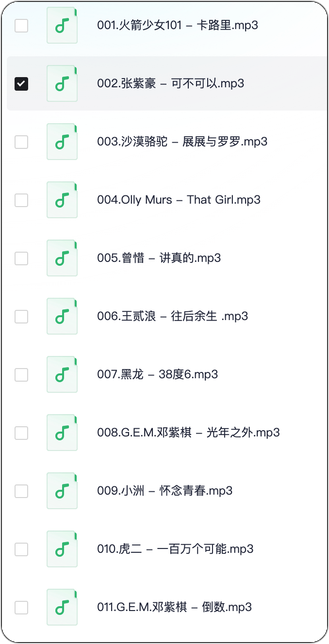
Task: Uncheck the 002.张紫豪 可不可以 checkbox
Action: [x=21, y=83]
